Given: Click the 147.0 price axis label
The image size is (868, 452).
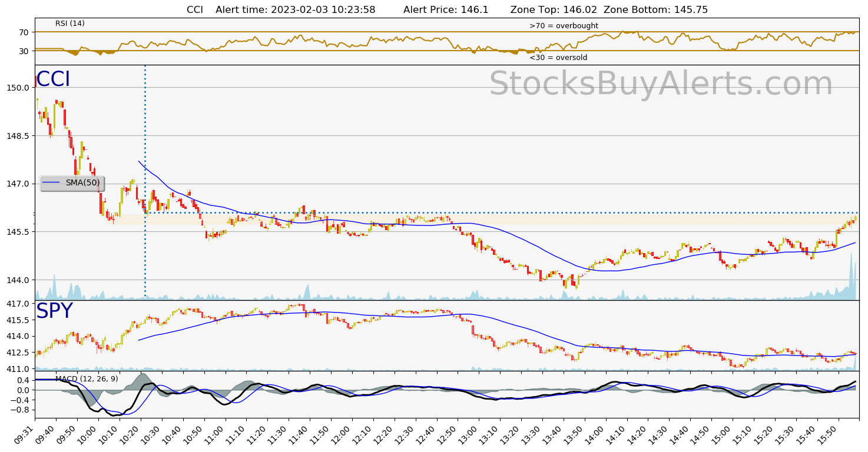Looking at the screenshot, I should click(x=18, y=184).
